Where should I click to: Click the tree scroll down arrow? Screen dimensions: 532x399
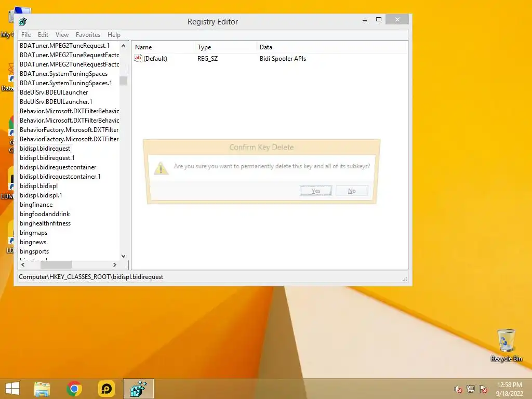[x=124, y=256]
